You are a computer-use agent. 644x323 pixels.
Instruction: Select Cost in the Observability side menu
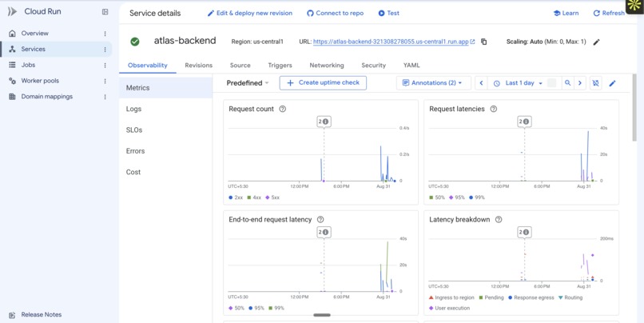click(x=165, y=172)
